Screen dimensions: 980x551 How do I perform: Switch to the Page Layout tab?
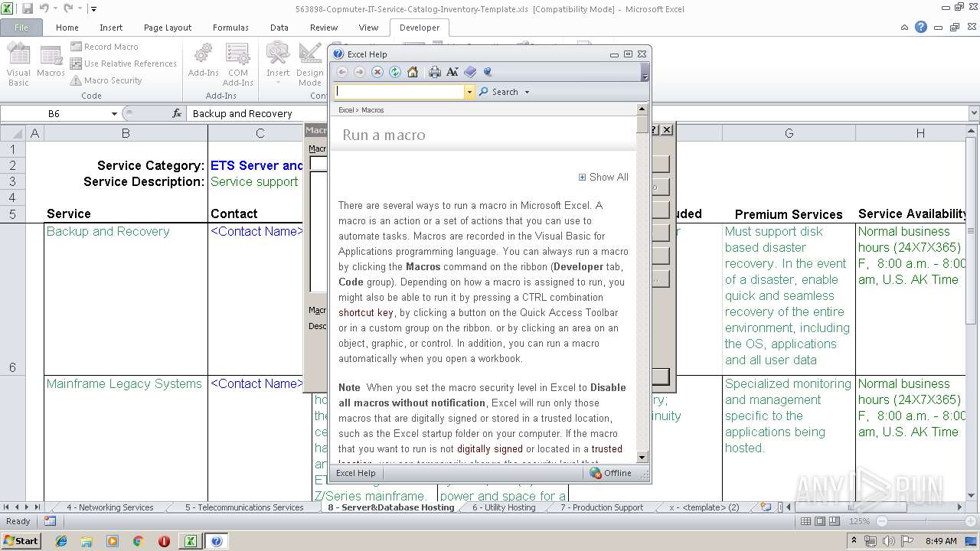[168, 28]
